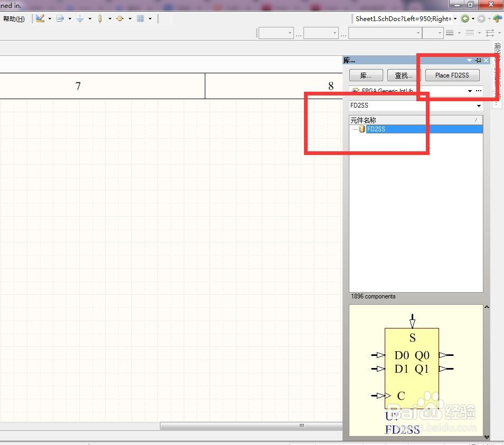504x445 pixels.
Task: Close the 库 libraries panel
Action: [486, 60]
